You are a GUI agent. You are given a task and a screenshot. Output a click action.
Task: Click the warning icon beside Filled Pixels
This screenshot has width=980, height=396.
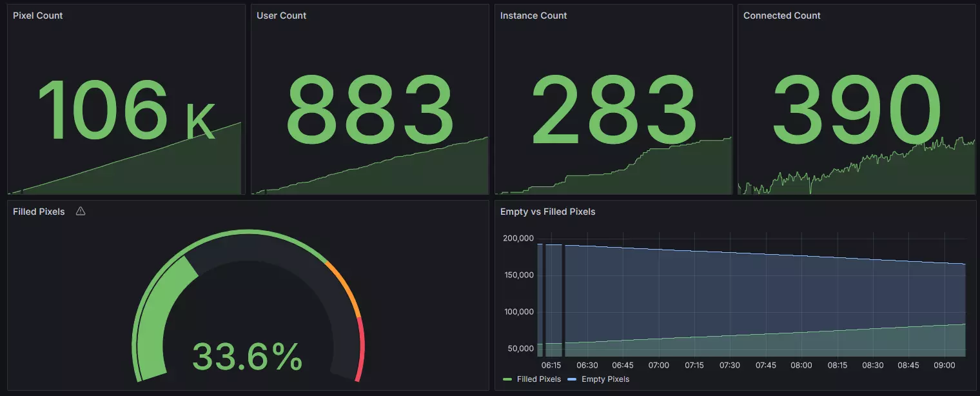point(81,211)
